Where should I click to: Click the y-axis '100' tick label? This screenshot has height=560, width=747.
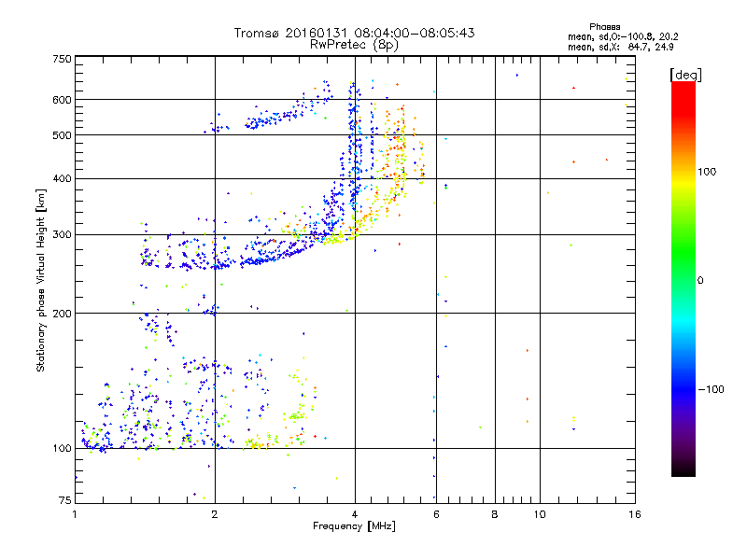62,449
